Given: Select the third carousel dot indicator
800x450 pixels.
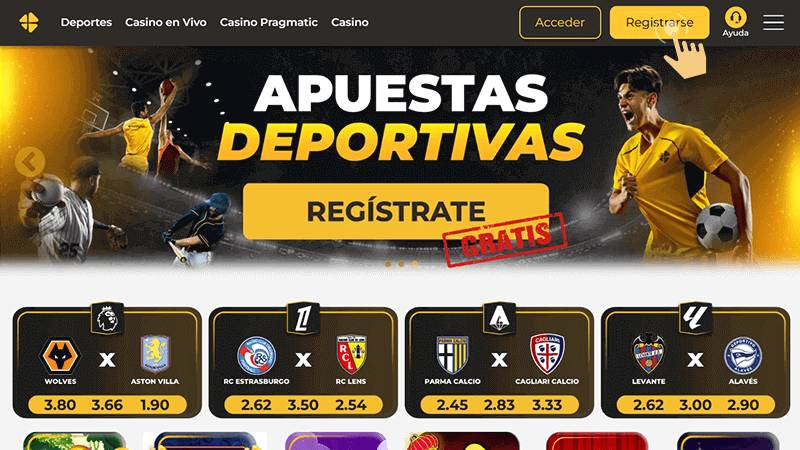Looking at the screenshot, I should tap(415, 264).
